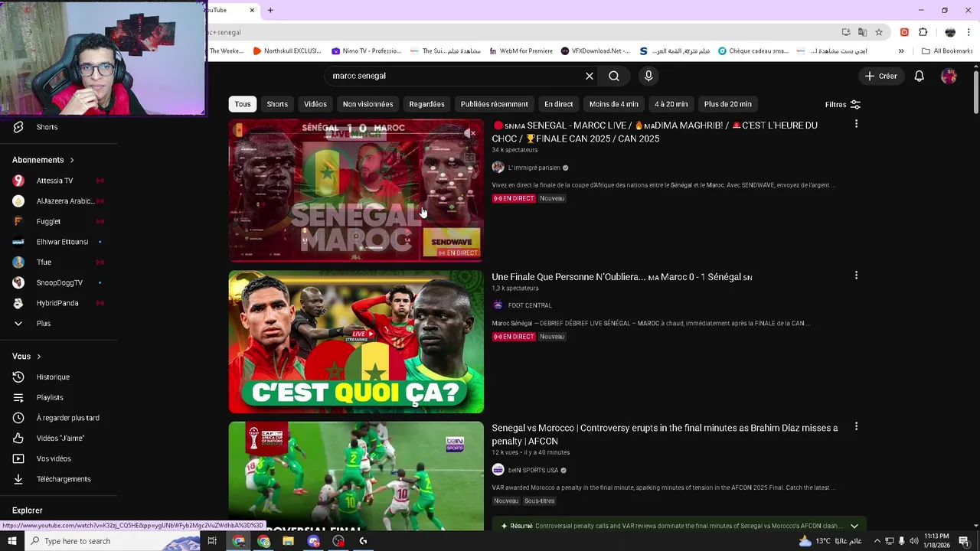Click the Créer button
This screenshot has width=980, height=551.
(880, 76)
